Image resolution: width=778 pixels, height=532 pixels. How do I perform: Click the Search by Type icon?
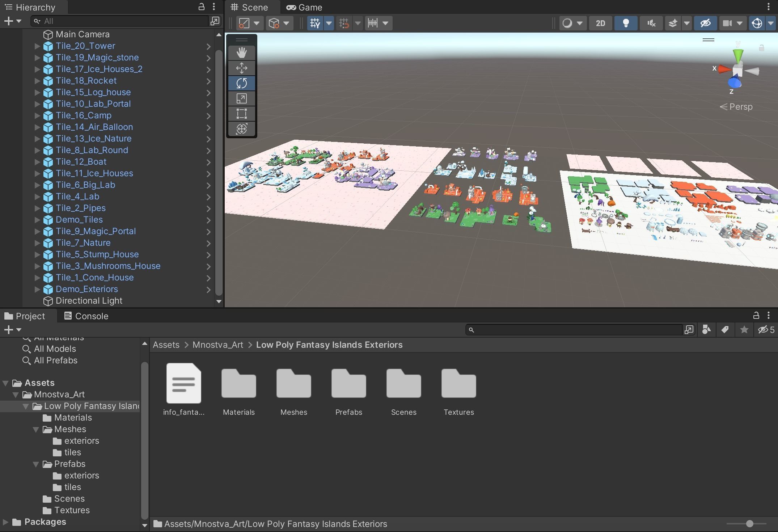(706, 330)
